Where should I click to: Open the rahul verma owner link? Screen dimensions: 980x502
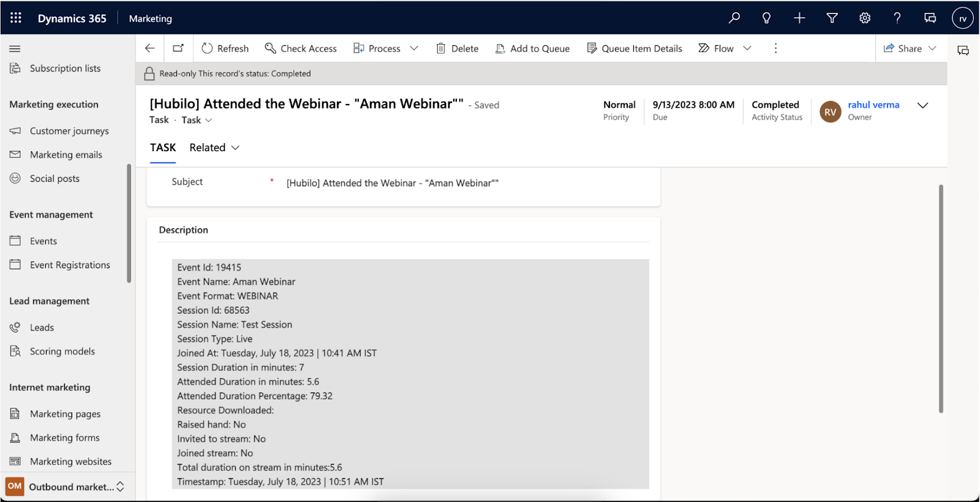click(873, 105)
